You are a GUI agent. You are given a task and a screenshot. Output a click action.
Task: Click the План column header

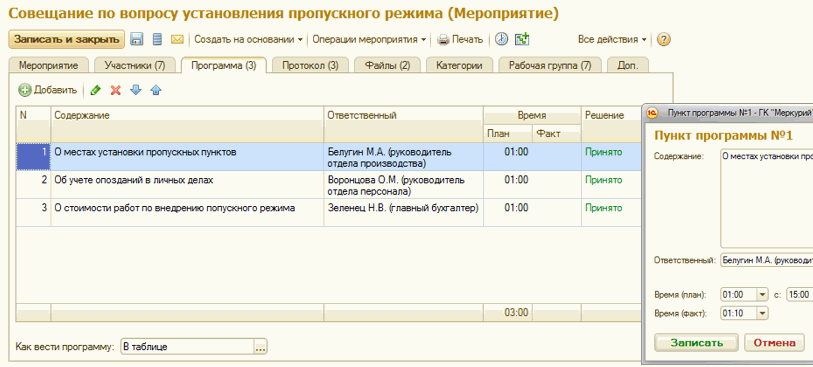pos(508,134)
